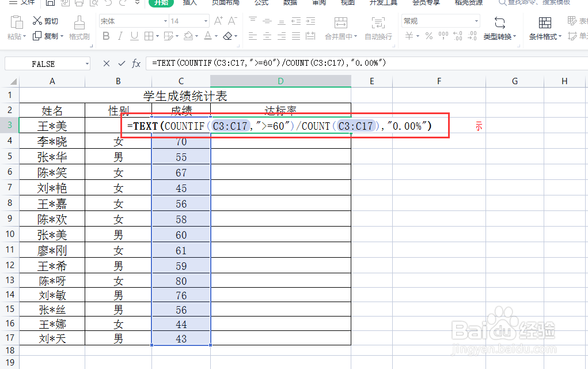Increase font size with A+ icon
Screen dimensions: 588x369
tap(218, 21)
